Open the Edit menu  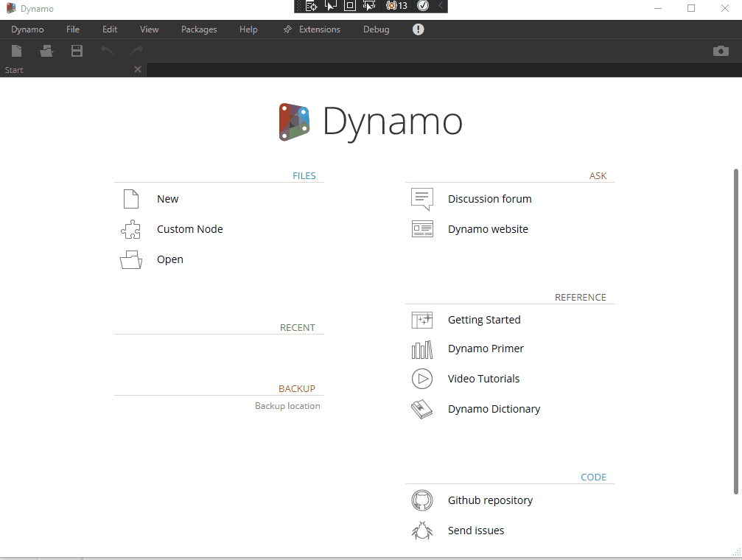tap(110, 29)
